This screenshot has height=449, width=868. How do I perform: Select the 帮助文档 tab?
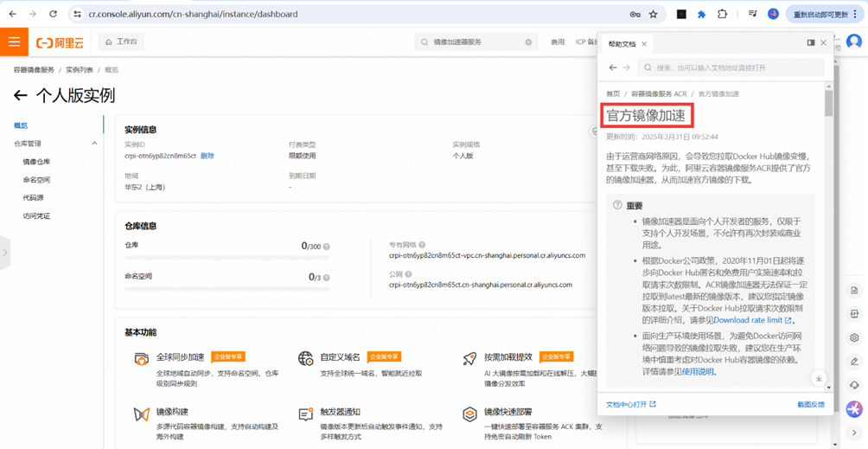click(622, 44)
